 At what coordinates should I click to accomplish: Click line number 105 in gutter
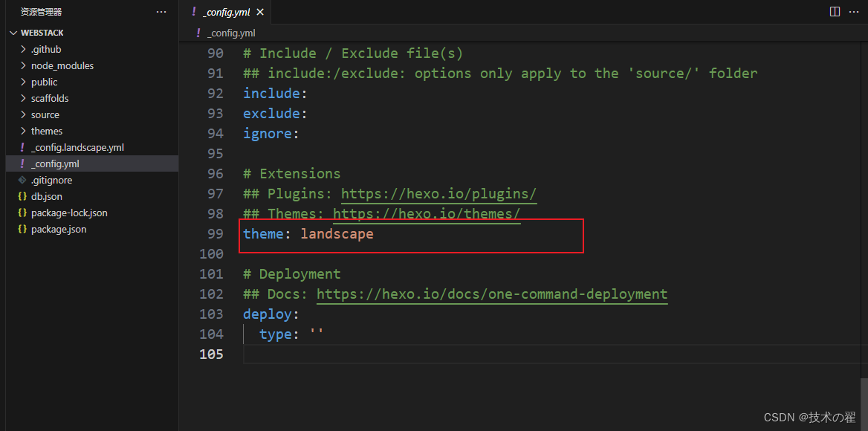[x=211, y=354]
